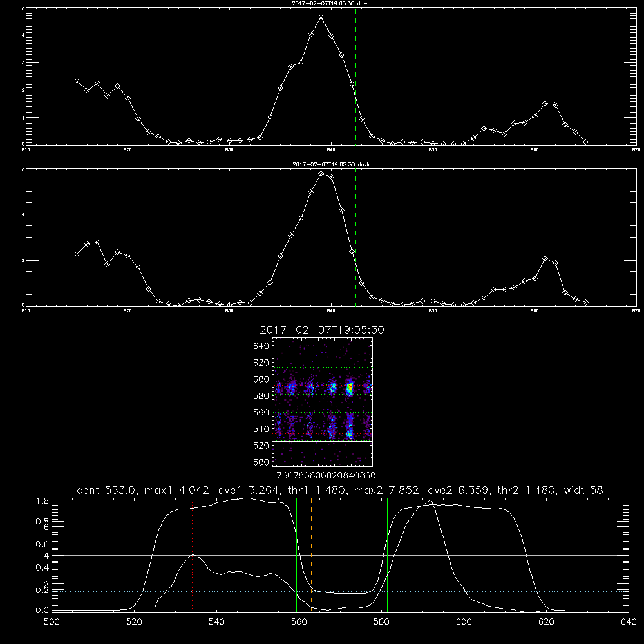Click the 'cent 563.0' value in stats title
Viewport: 644px width, 644px height.
[x=106, y=490]
